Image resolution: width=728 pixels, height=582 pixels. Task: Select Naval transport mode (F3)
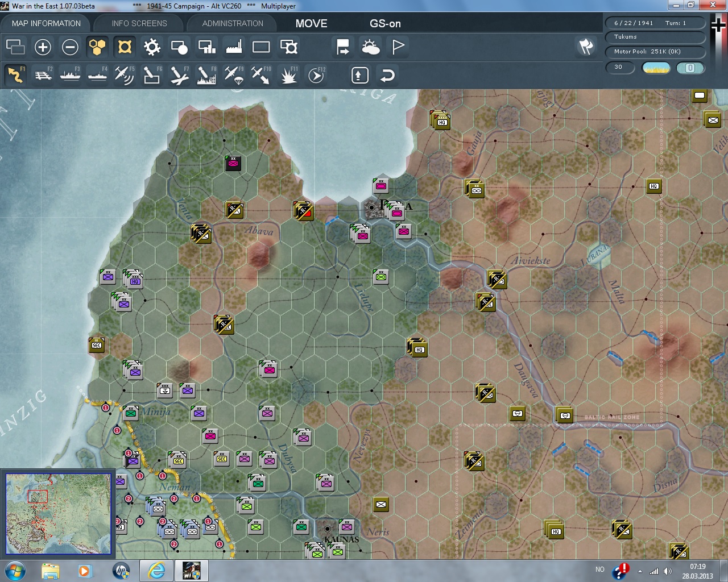point(70,75)
